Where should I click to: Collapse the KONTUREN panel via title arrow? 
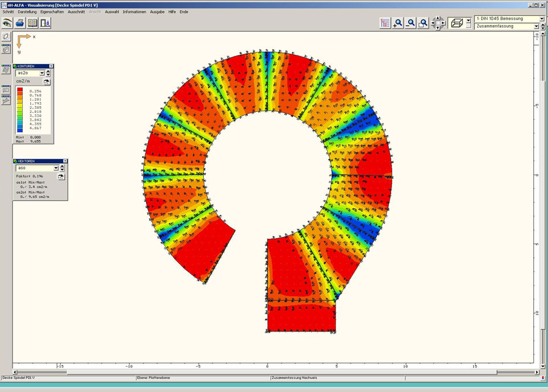click(51, 66)
